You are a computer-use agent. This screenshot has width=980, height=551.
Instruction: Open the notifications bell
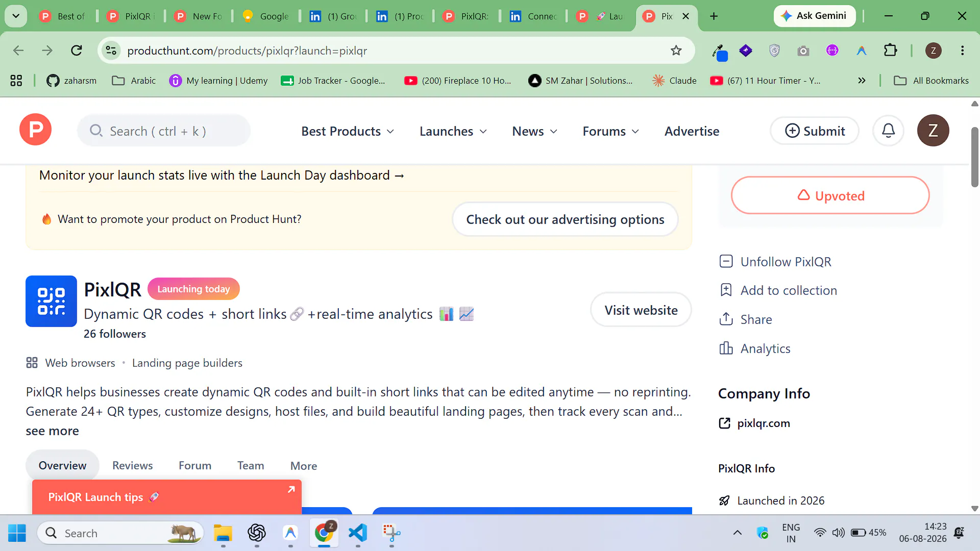point(888,131)
